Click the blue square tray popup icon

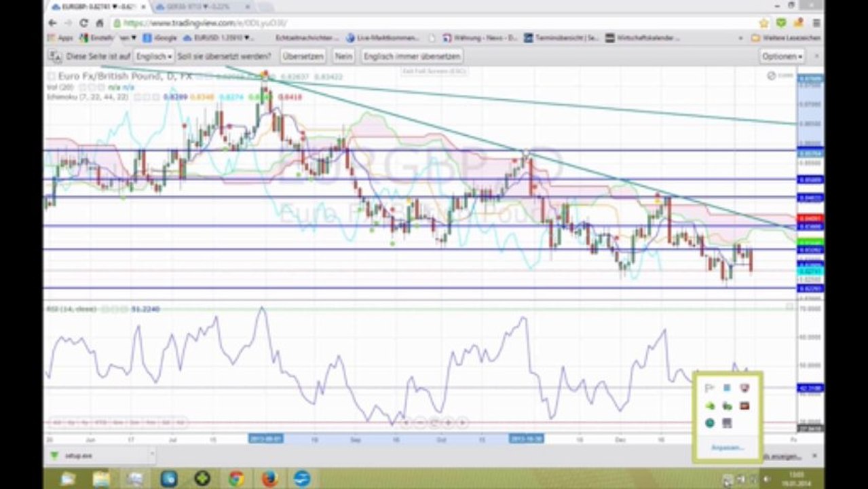[727, 388]
